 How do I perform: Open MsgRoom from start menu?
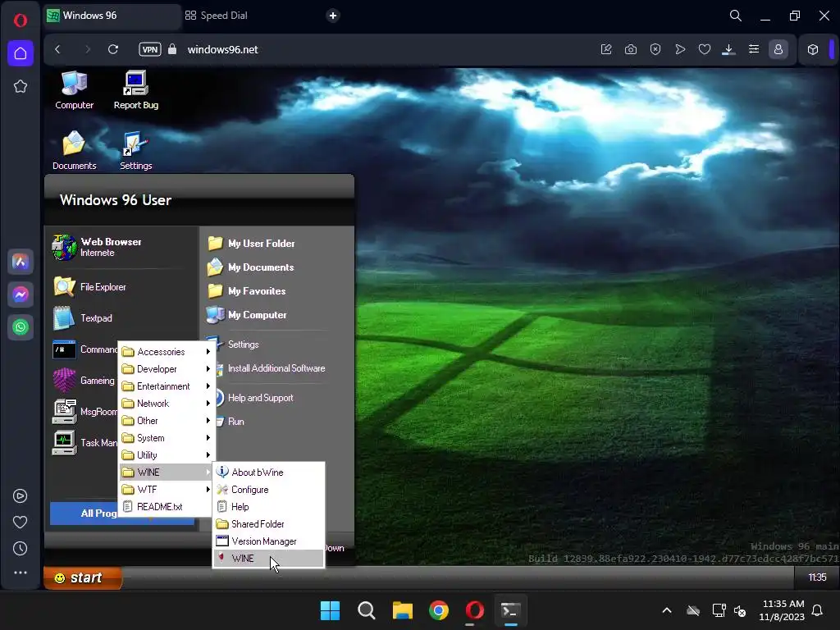coord(84,412)
